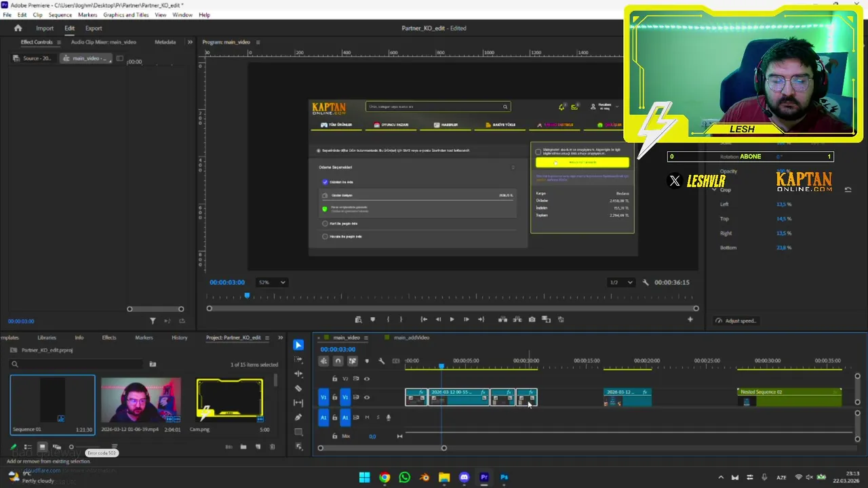Switch to the Effects panel tab

coord(108,338)
